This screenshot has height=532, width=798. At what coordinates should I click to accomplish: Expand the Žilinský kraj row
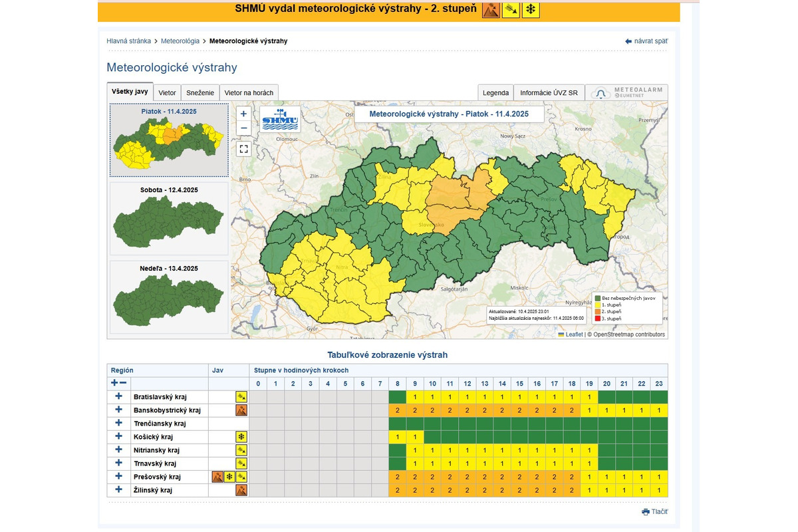pyautogui.click(x=119, y=490)
